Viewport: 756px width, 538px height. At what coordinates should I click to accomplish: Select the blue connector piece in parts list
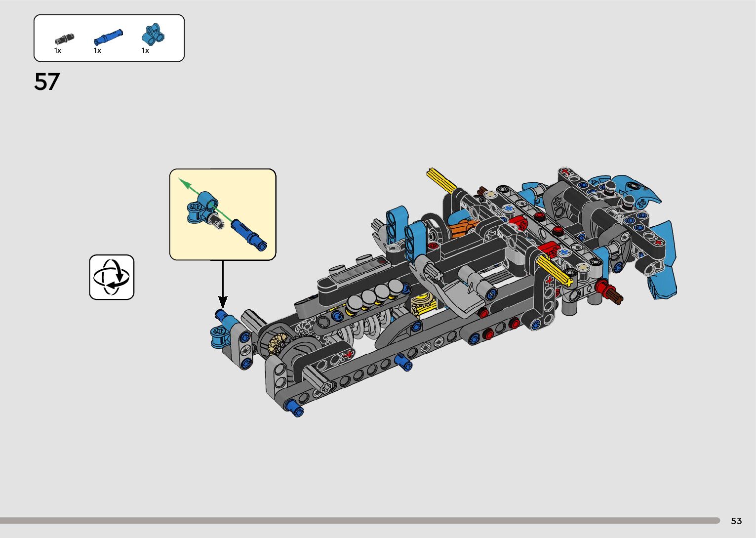tap(152, 35)
